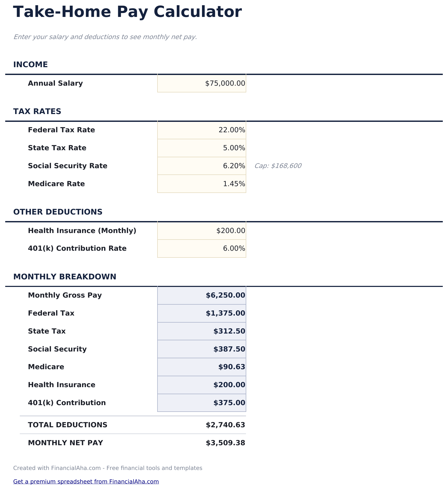
Task: Select the Medicare $90.63 result cell
Action: tap(202, 367)
